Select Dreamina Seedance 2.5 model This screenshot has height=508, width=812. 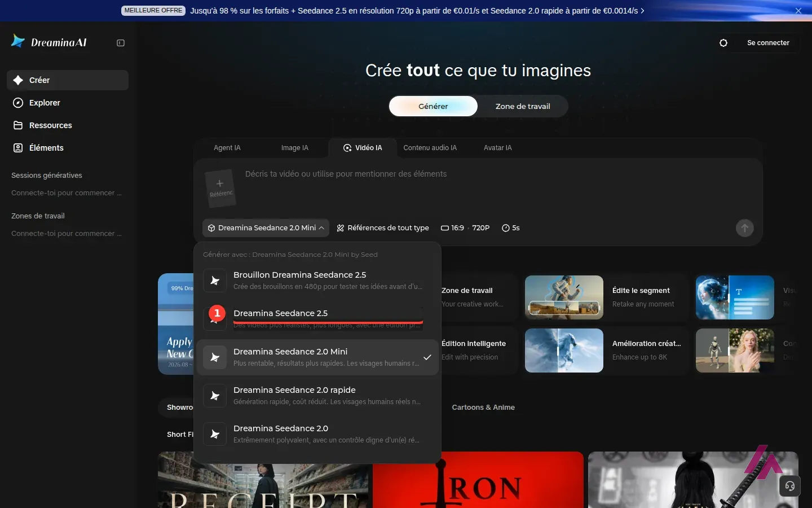317,319
